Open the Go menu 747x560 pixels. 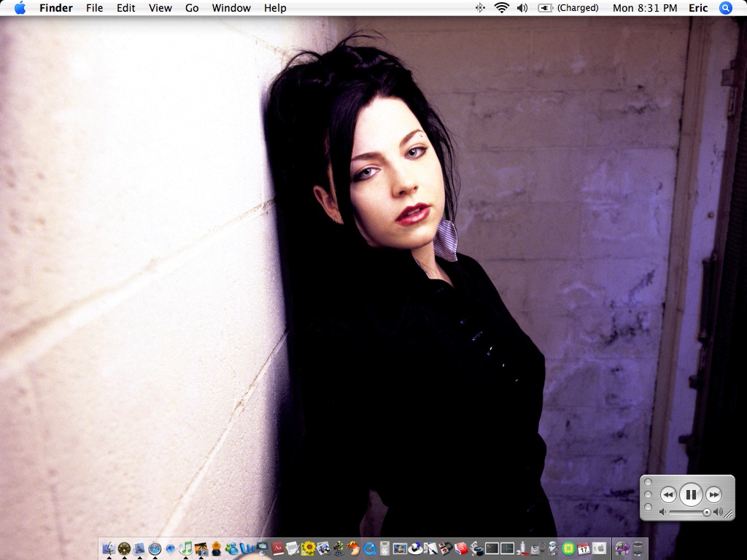pos(192,7)
